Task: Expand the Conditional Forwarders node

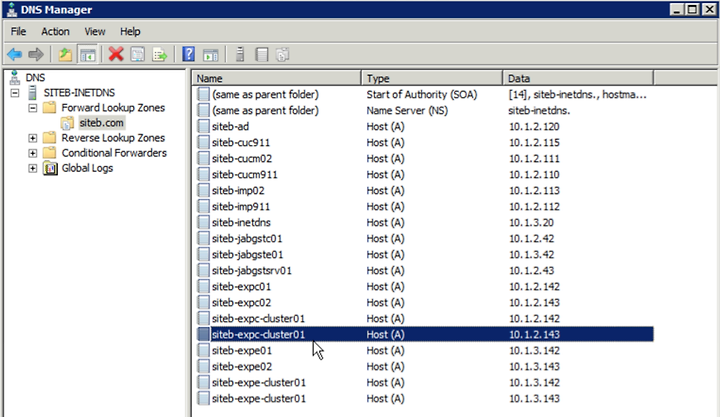Action: point(33,153)
